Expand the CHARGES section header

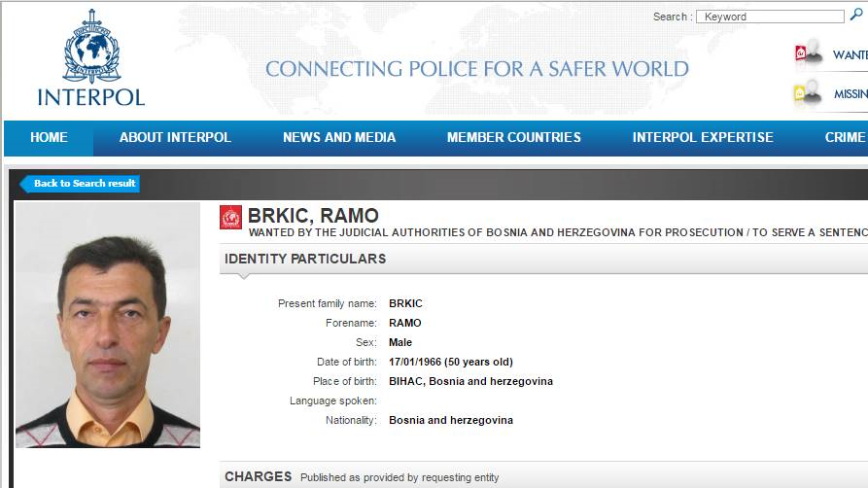(x=259, y=476)
